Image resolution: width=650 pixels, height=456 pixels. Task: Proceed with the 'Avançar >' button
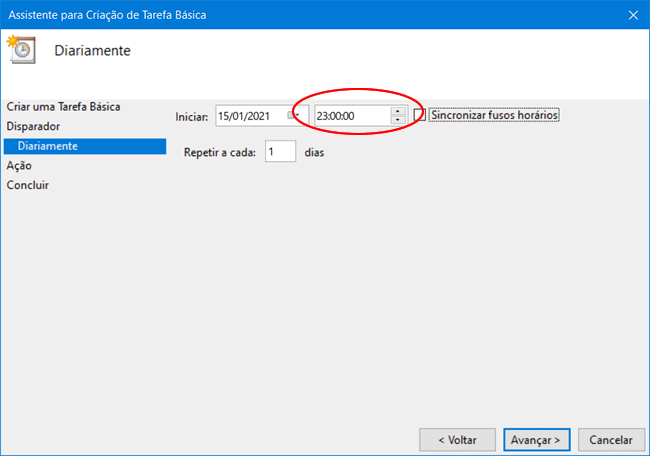pos(538,439)
